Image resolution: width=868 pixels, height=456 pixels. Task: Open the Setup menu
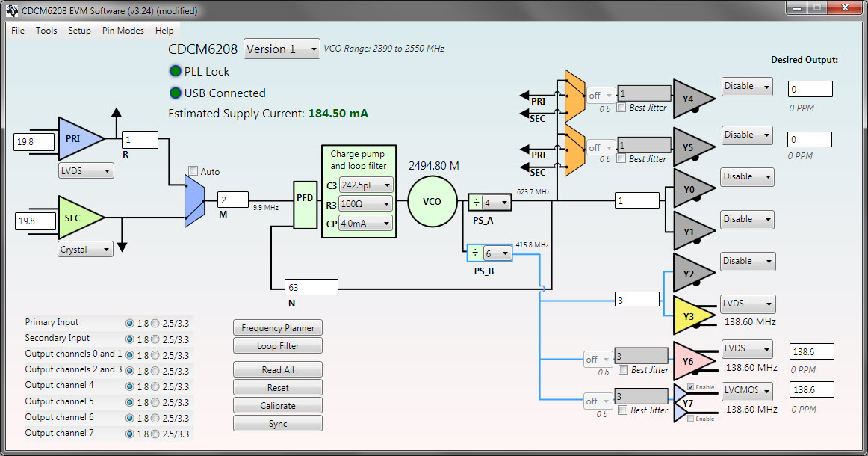pyautogui.click(x=79, y=31)
